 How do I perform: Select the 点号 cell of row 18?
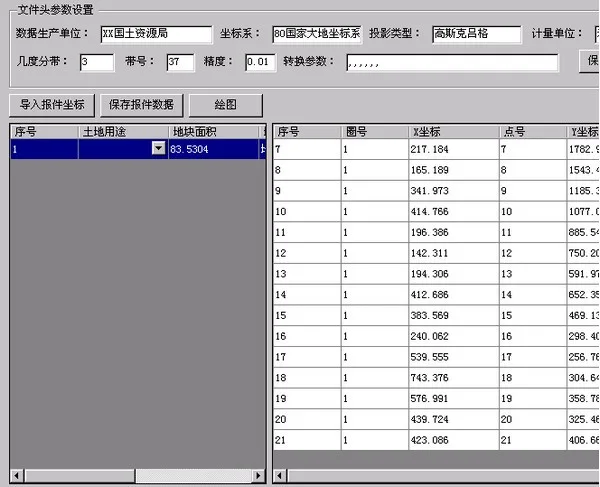[x=533, y=378]
